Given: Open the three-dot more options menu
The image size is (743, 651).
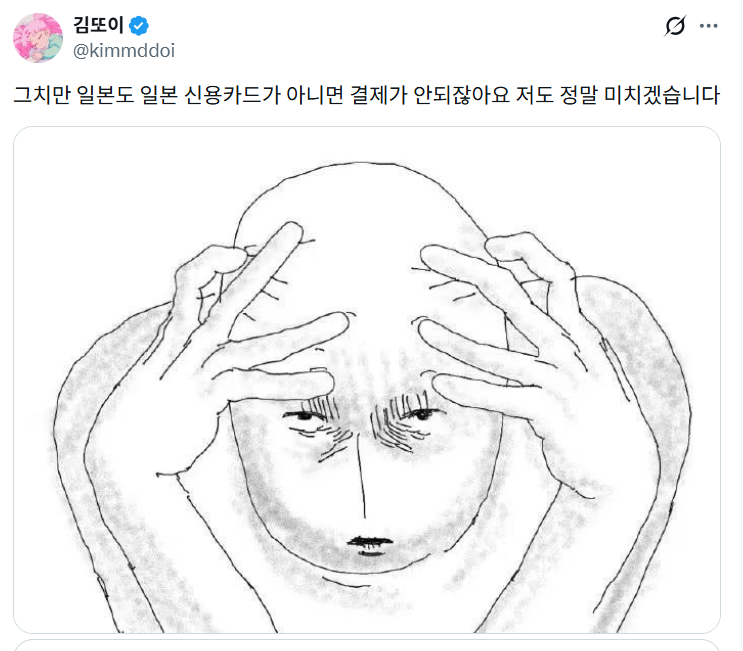Looking at the screenshot, I should point(708,26).
